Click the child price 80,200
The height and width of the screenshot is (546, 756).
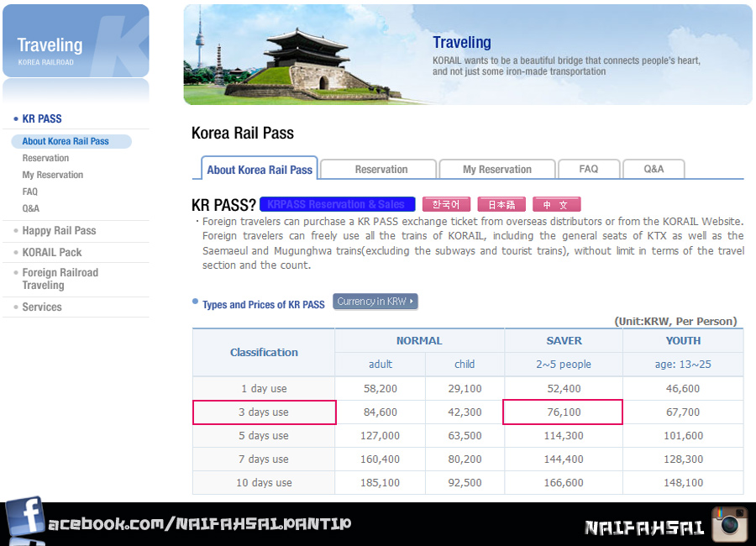(465, 459)
